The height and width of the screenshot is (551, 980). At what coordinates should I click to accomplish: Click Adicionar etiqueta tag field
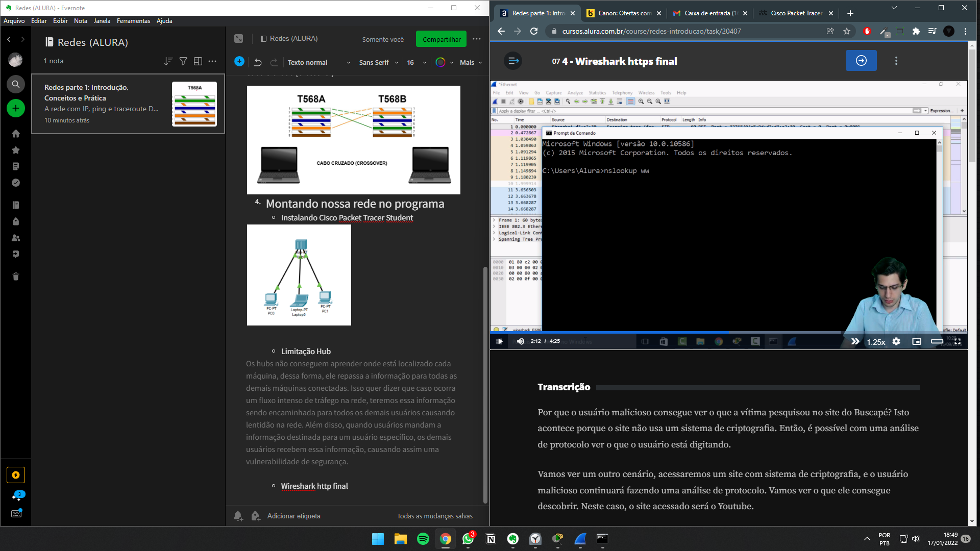pyautogui.click(x=293, y=516)
